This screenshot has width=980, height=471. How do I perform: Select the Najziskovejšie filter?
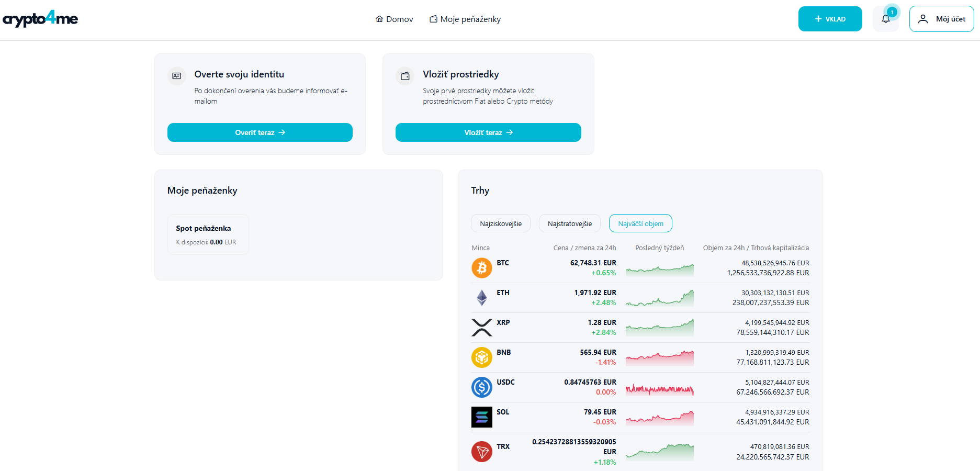[500, 223]
